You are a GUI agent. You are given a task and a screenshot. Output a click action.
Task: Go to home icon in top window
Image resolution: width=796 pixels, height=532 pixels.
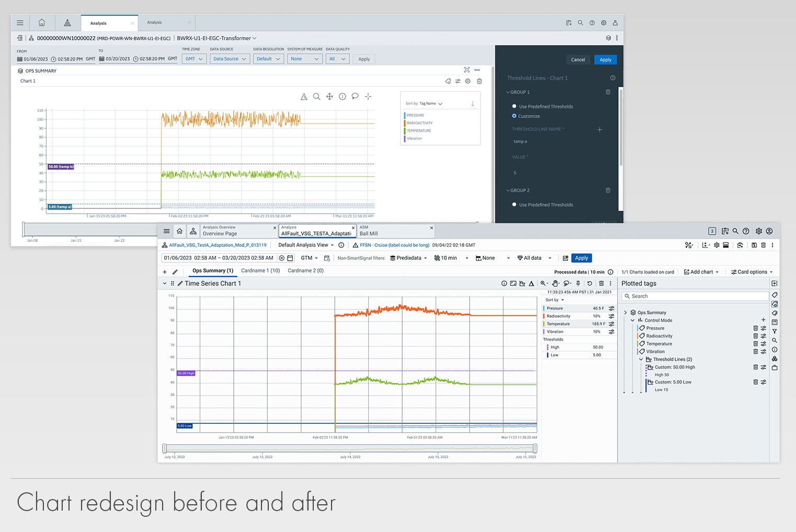42,22
